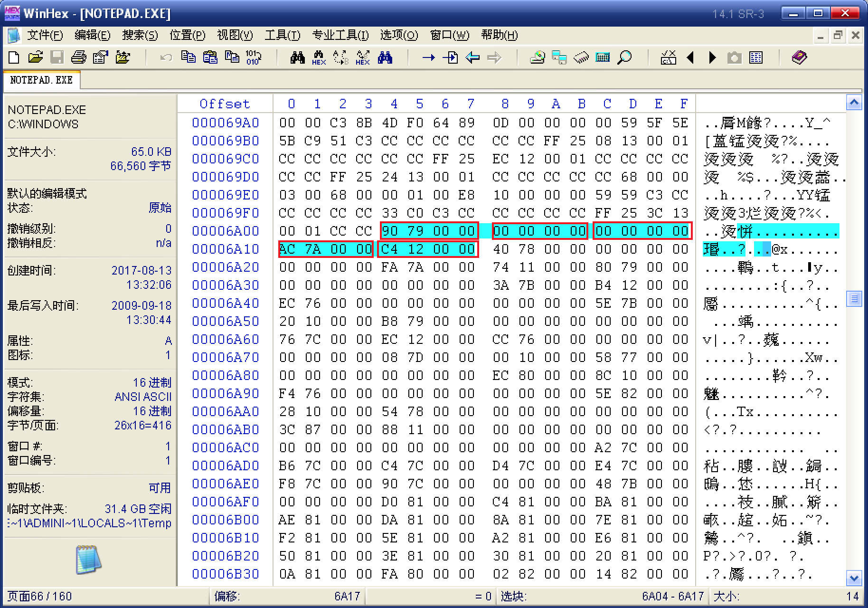Click the scroll-down arrow of hex view
Image resolution: width=868 pixels, height=608 pixels.
854,578
